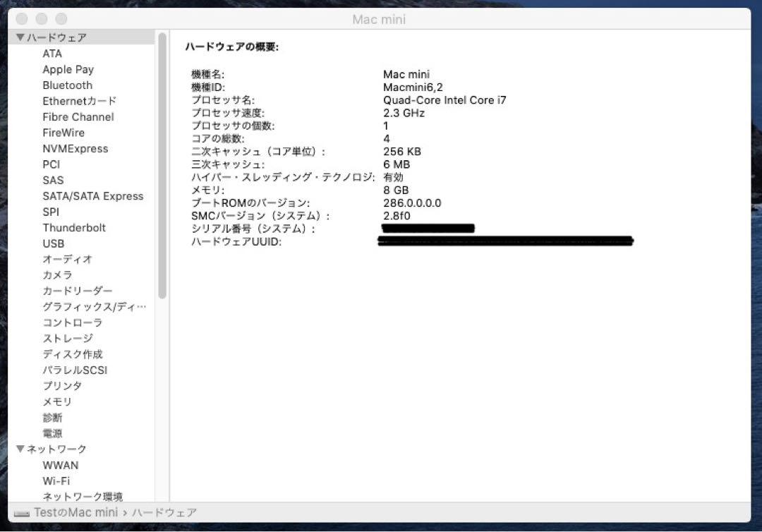
Task: Select Wi-Fi under ネットワーク
Action: pyautogui.click(x=56, y=481)
